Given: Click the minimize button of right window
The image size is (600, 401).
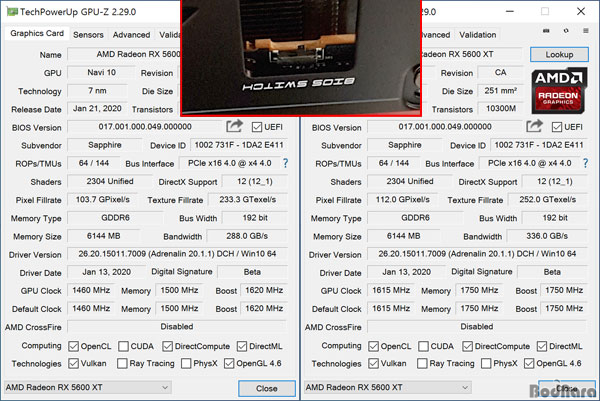Looking at the screenshot, I should coord(510,11).
